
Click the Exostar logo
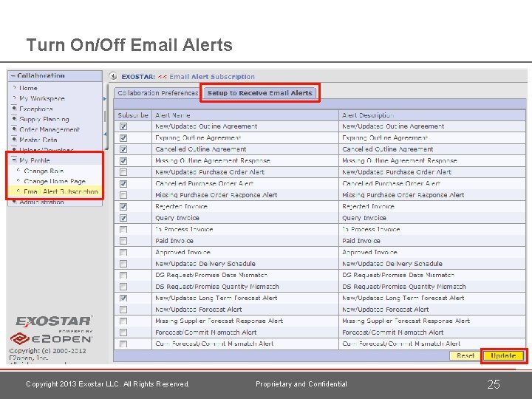click(54, 321)
